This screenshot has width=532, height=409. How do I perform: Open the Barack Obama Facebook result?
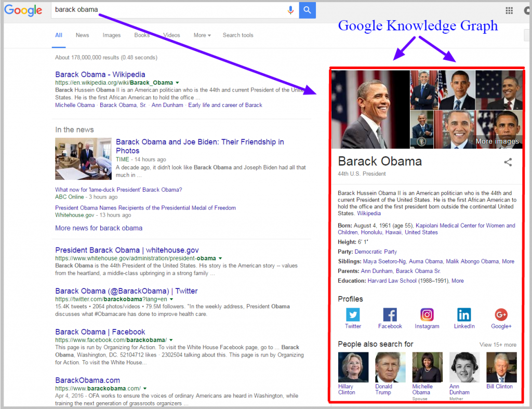[x=100, y=332]
